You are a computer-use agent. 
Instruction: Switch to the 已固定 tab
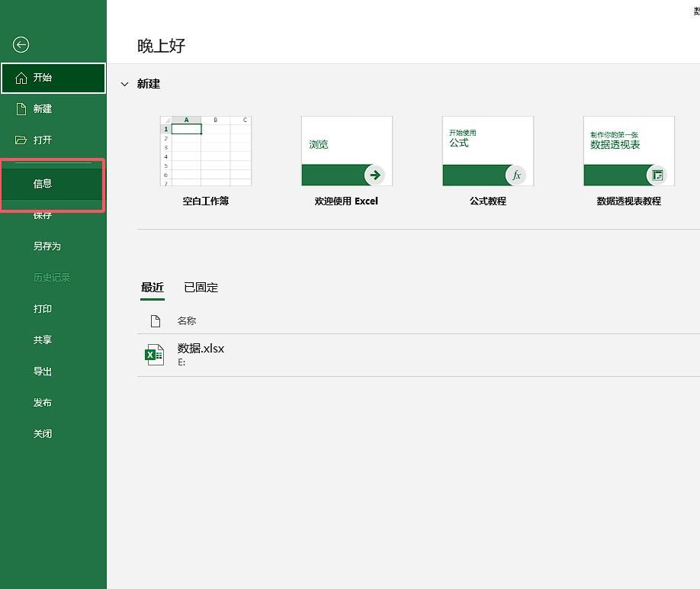pyautogui.click(x=201, y=288)
